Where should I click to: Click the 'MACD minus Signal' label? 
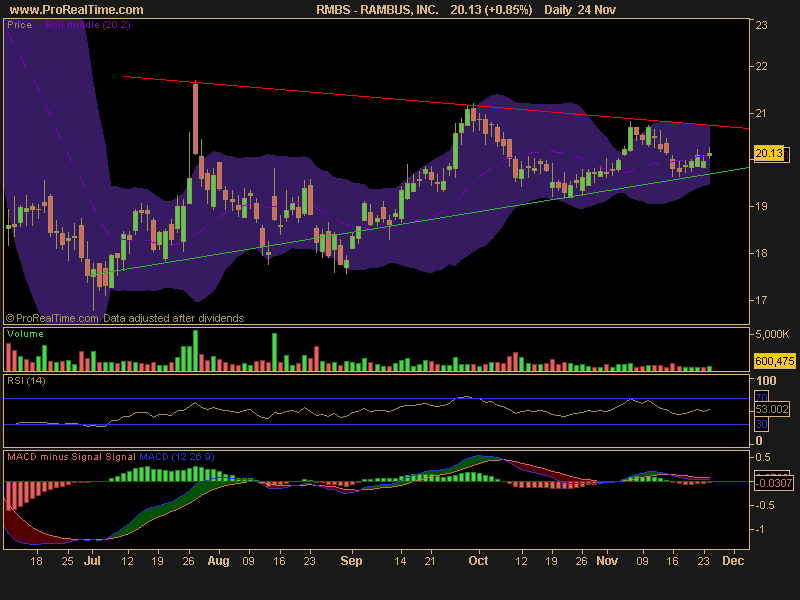(x=55, y=457)
